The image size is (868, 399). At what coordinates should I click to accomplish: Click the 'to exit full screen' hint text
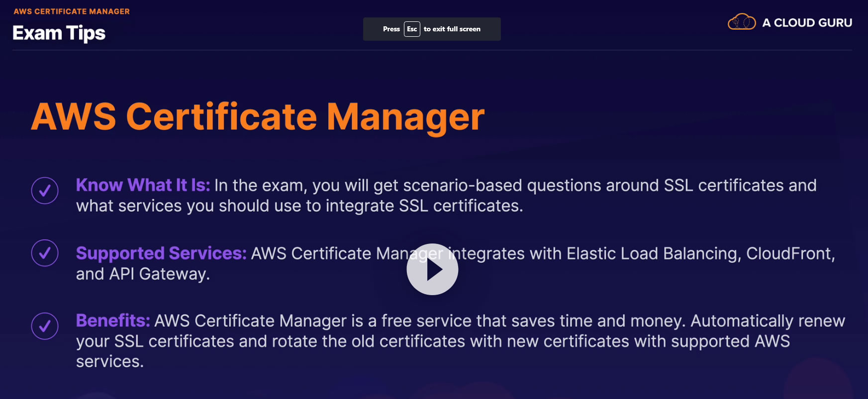[x=452, y=29]
